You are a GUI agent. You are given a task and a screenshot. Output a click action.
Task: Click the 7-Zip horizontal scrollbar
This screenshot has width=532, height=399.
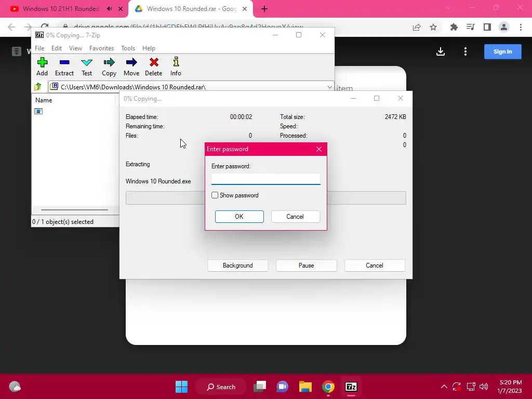pyautogui.click(x=74, y=210)
